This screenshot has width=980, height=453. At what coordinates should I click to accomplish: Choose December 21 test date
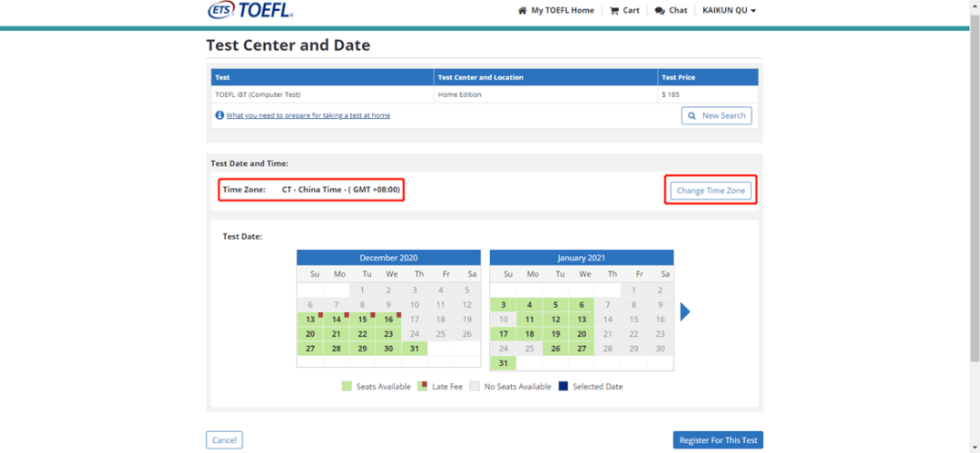tap(337, 334)
